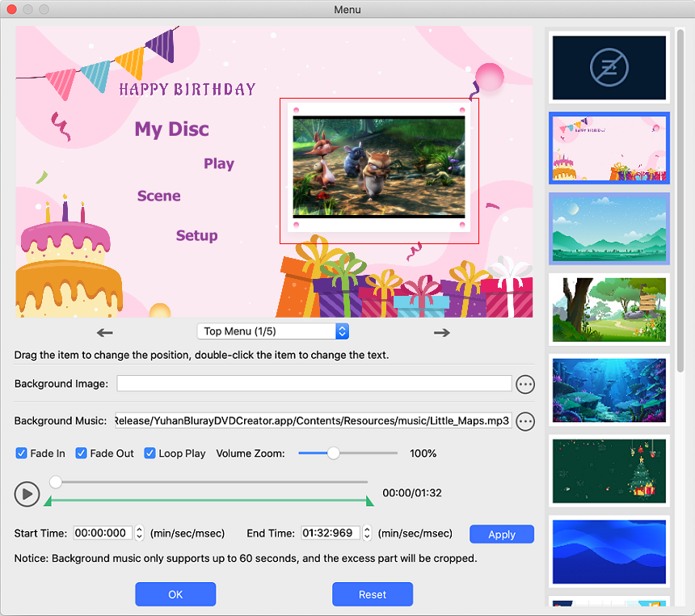
Task: Disable the Loop Play checkbox
Action: pyautogui.click(x=150, y=454)
